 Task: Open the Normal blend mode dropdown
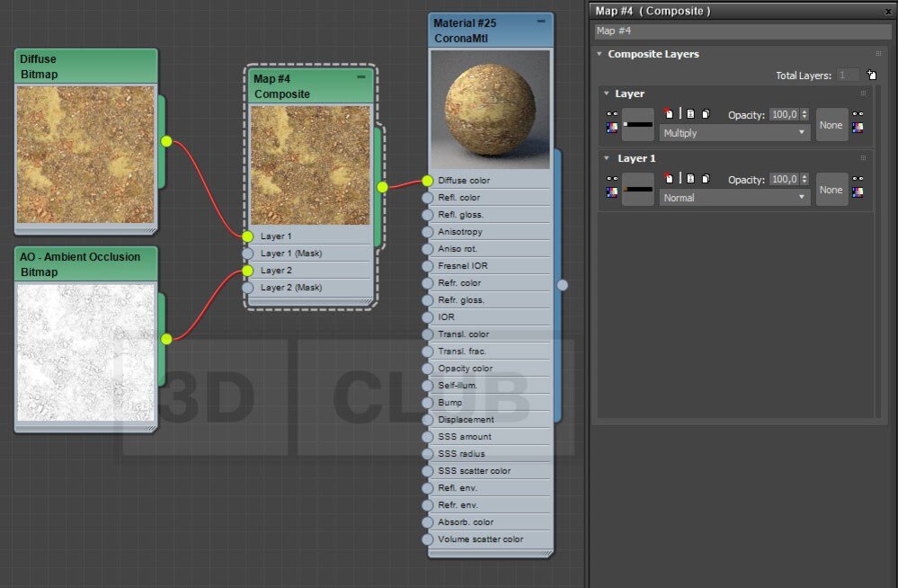(734, 198)
